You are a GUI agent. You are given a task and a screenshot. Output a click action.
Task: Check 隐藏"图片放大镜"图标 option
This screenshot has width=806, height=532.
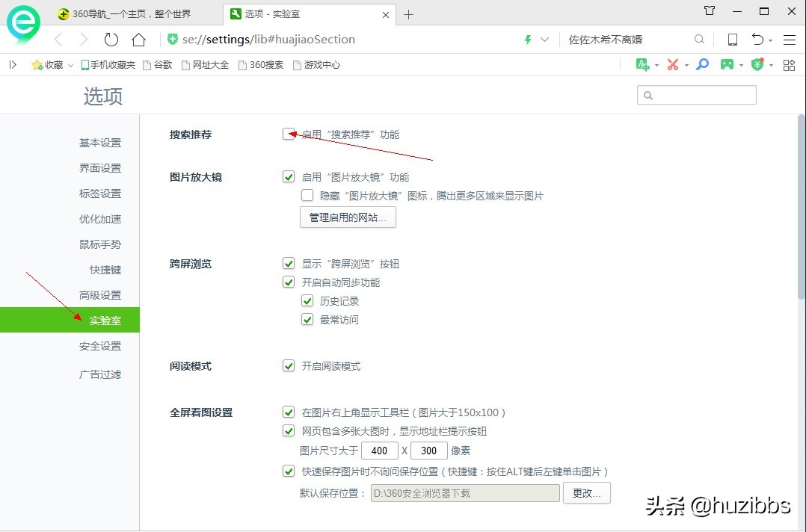[x=307, y=195]
